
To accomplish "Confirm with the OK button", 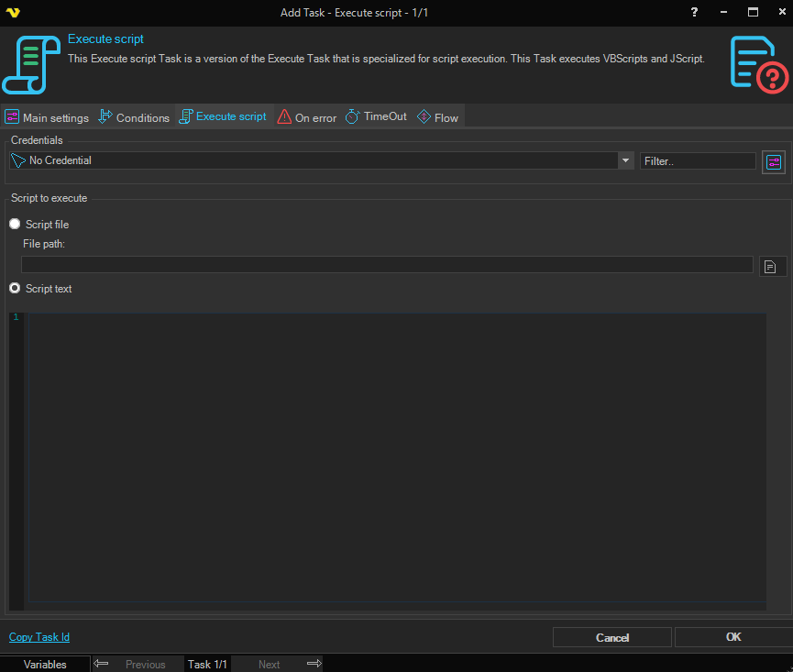I will pos(733,637).
